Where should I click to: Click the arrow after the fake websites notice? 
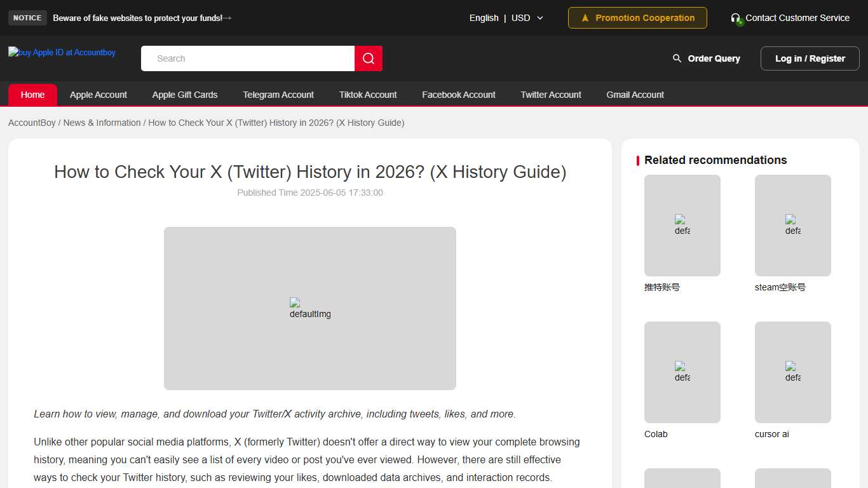(227, 18)
